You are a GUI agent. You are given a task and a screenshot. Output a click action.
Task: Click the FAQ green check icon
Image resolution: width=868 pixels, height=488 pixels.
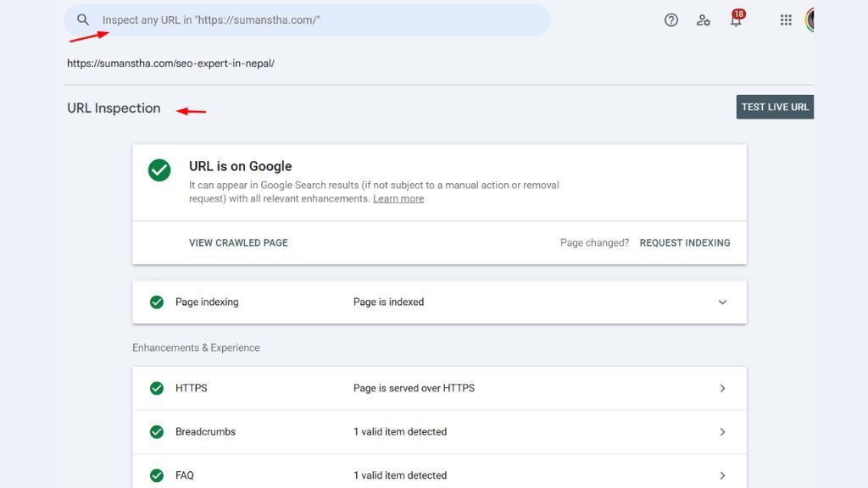pos(157,475)
